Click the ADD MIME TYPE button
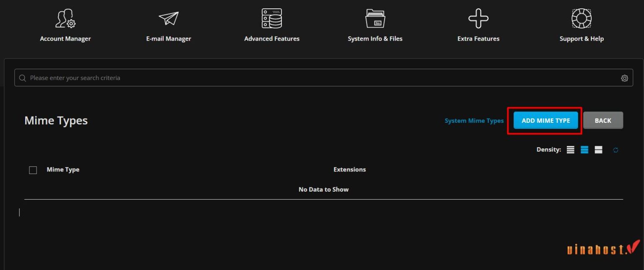This screenshot has width=644, height=270. pyautogui.click(x=545, y=120)
